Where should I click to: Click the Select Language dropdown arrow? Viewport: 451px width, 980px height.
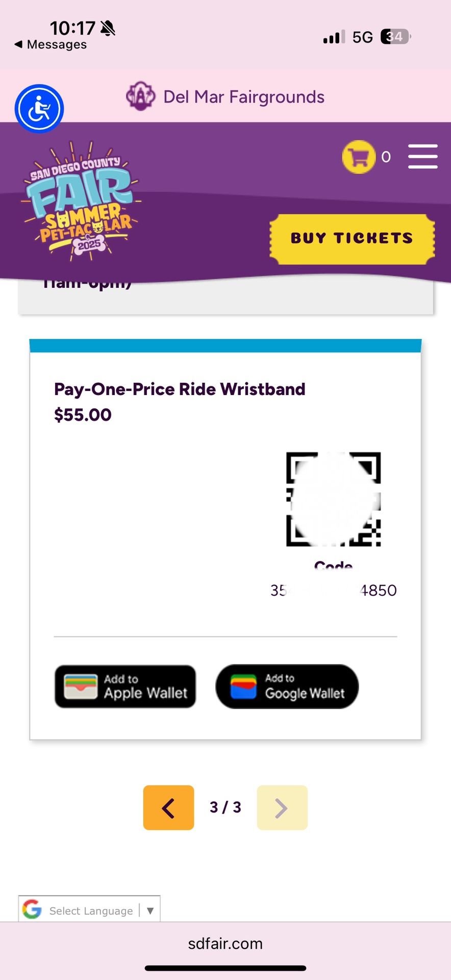pyautogui.click(x=150, y=911)
